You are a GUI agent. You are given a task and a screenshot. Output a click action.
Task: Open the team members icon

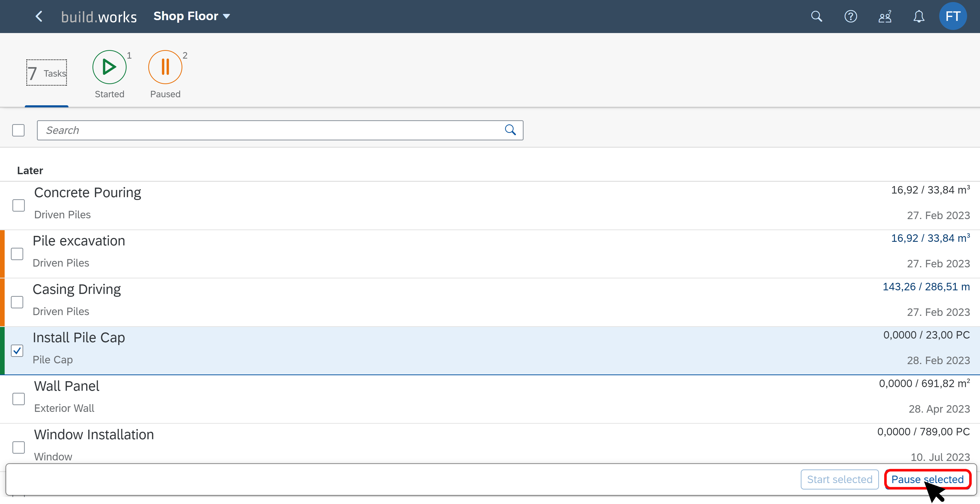[x=885, y=16]
